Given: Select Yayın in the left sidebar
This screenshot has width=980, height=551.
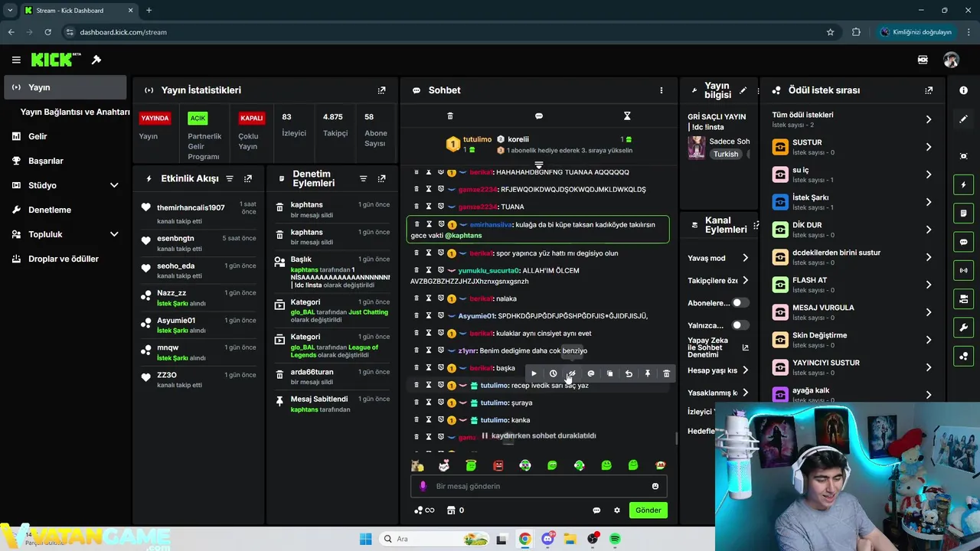Looking at the screenshot, I should [65, 87].
